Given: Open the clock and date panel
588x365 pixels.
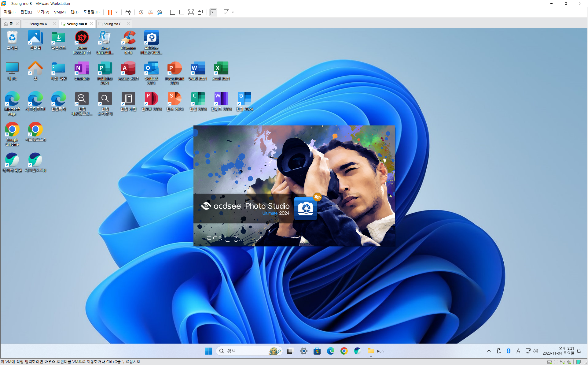Looking at the screenshot, I should click(x=558, y=351).
